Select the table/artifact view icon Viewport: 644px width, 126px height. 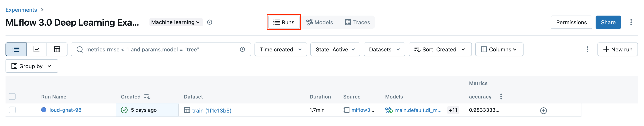(x=57, y=49)
